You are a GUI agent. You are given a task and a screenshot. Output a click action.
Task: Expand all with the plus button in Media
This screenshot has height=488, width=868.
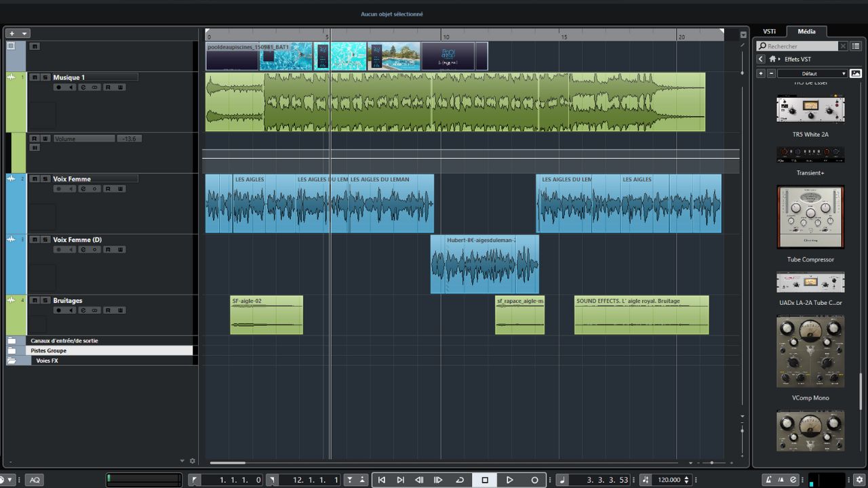[761, 73]
